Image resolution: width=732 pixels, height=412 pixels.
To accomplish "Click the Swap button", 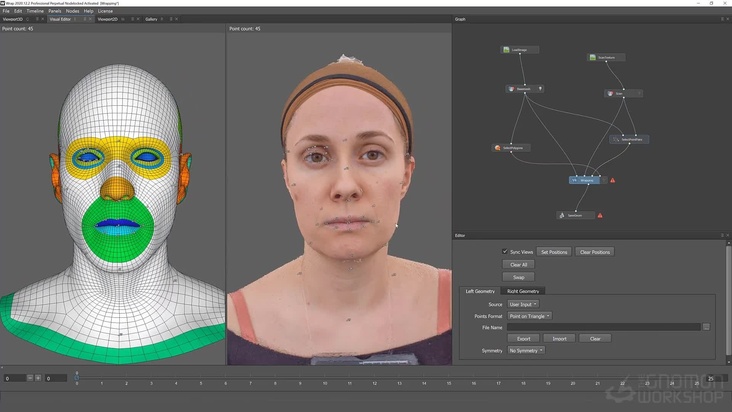I will 519,277.
